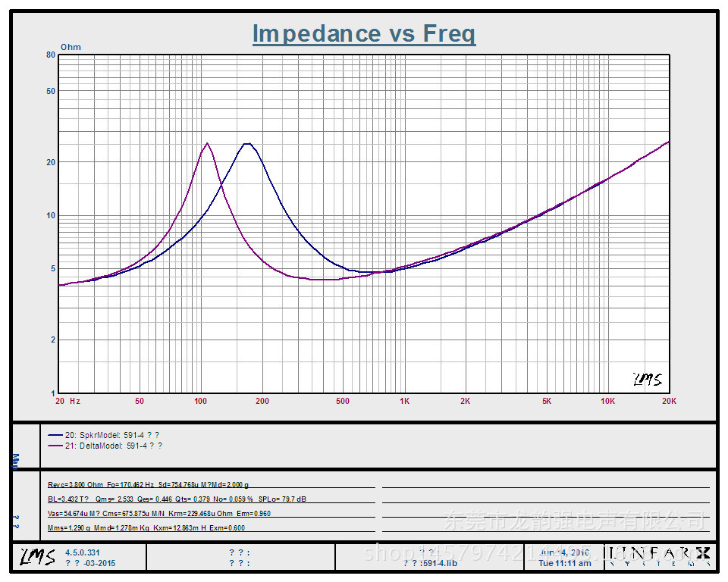Click the 'Impedance vs Freq' chart title
This screenshot has height=582, width=728.
[364, 33]
